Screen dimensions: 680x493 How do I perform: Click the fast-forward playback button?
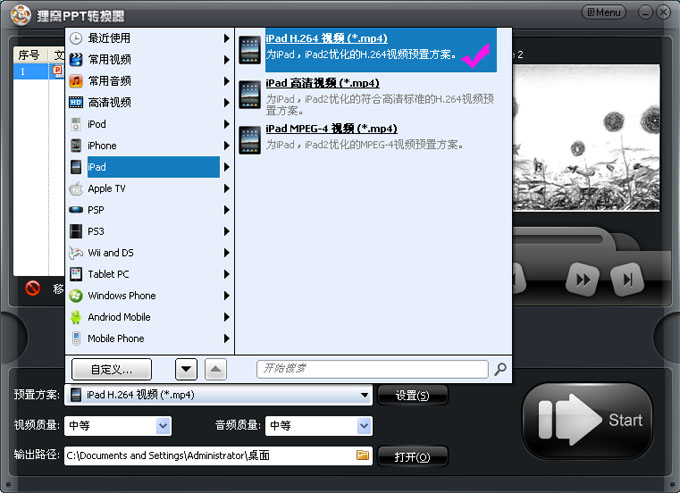[x=583, y=280]
